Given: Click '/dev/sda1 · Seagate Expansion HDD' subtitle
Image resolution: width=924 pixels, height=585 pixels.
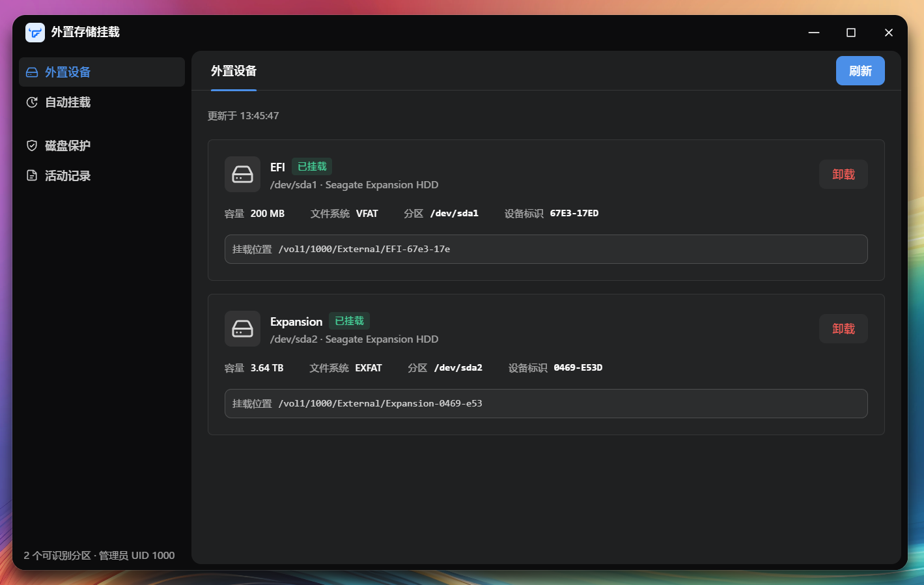Looking at the screenshot, I should coord(354,185).
